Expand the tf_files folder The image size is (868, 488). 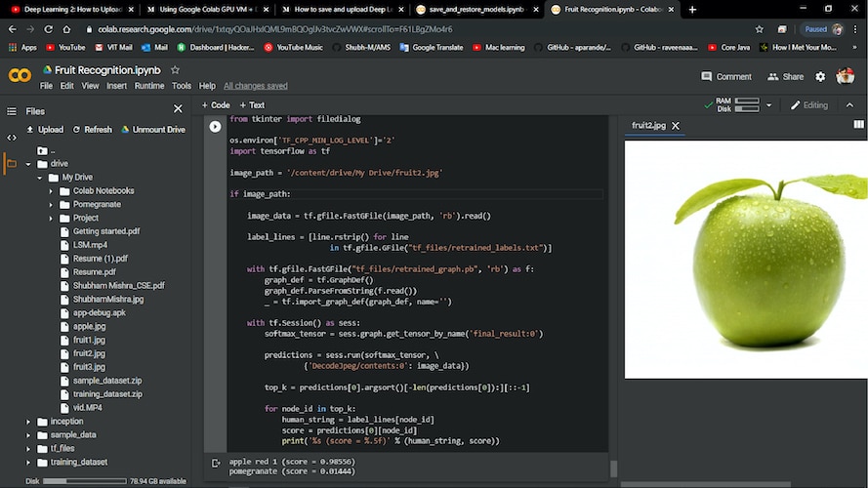point(28,449)
